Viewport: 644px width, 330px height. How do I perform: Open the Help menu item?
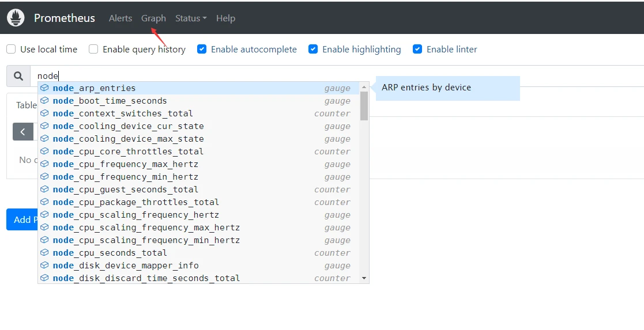click(x=225, y=18)
